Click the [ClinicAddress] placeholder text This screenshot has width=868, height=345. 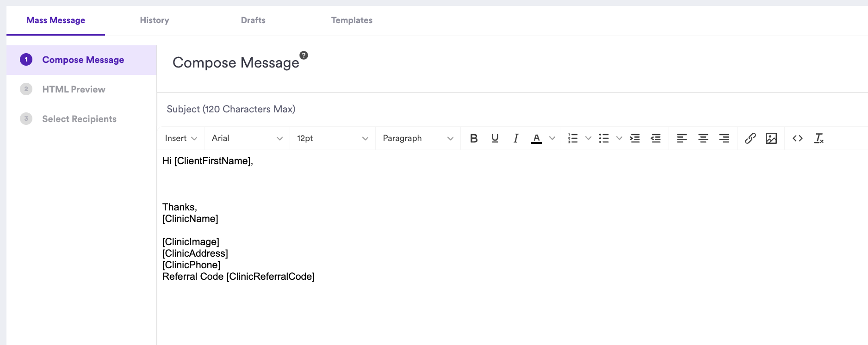[195, 253]
